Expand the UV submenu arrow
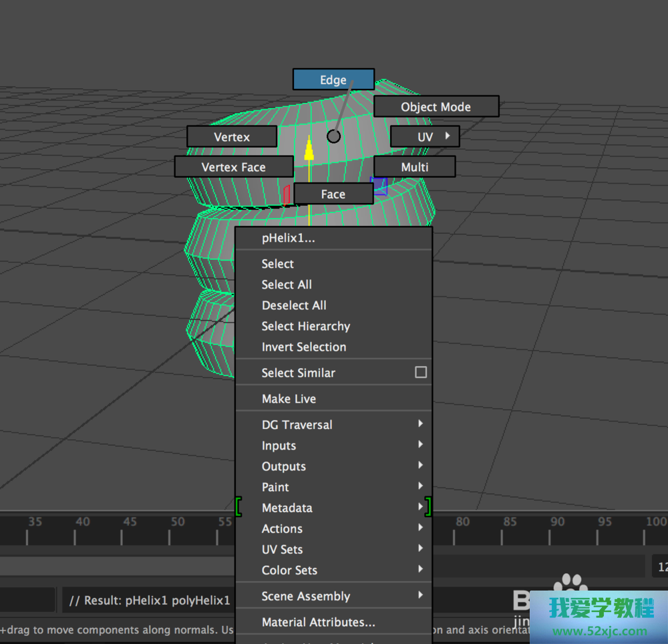 click(448, 136)
